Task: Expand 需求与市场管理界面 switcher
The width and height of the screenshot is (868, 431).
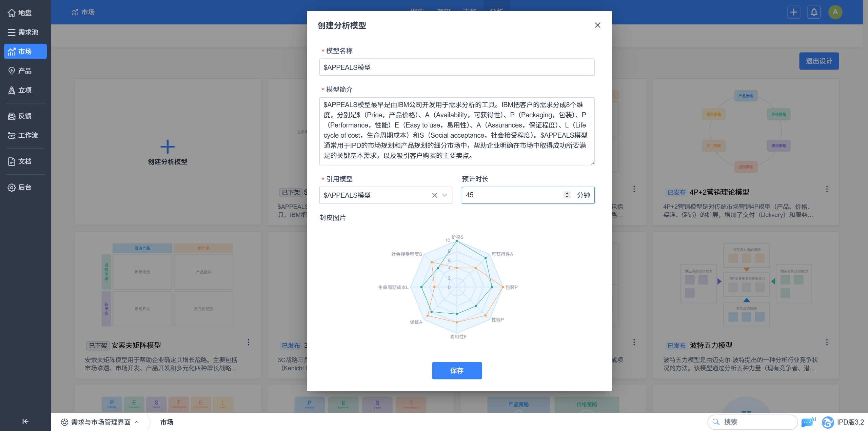Action: coord(100,422)
